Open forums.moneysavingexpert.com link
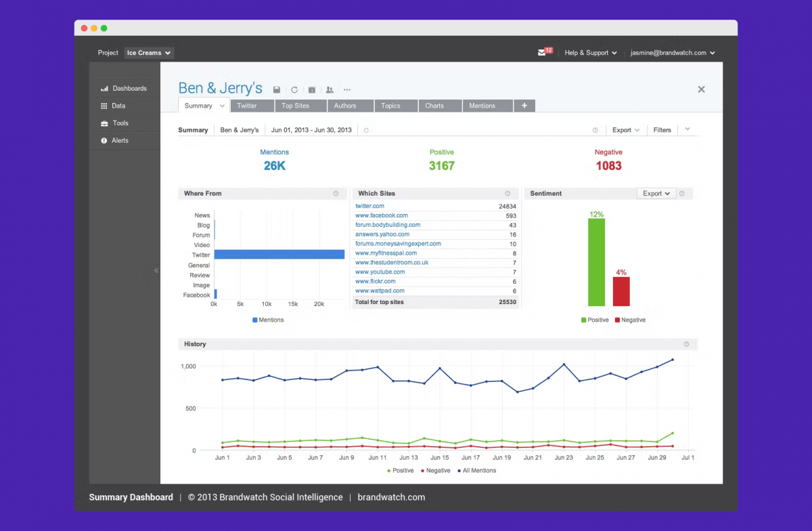The width and height of the screenshot is (812, 531). [x=398, y=244]
